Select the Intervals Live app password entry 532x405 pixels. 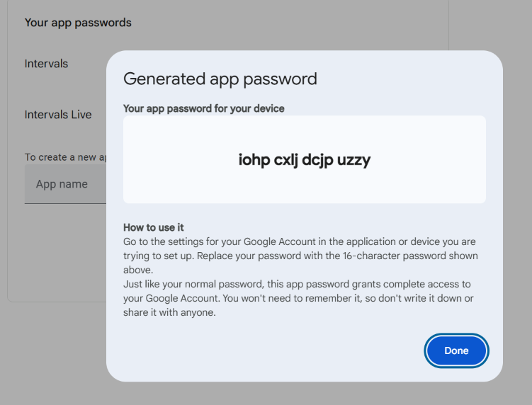pyautogui.click(x=58, y=115)
